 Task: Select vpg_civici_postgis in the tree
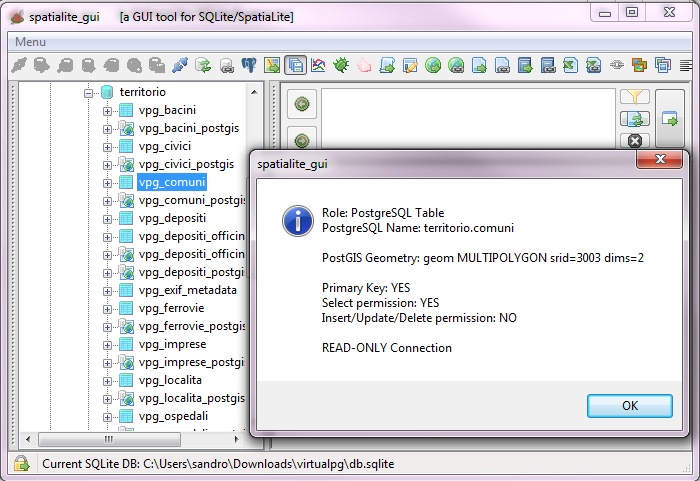pos(186,164)
